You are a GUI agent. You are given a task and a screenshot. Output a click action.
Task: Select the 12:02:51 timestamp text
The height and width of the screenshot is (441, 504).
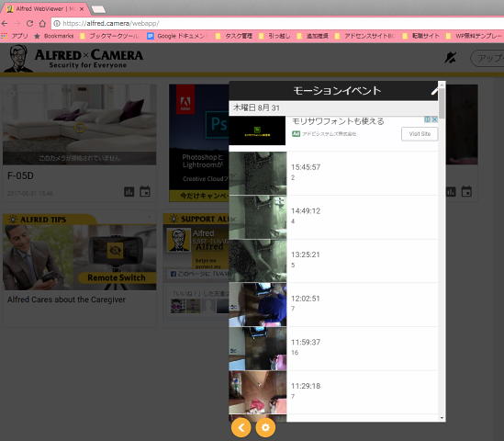pyautogui.click(x=306, y=299)
